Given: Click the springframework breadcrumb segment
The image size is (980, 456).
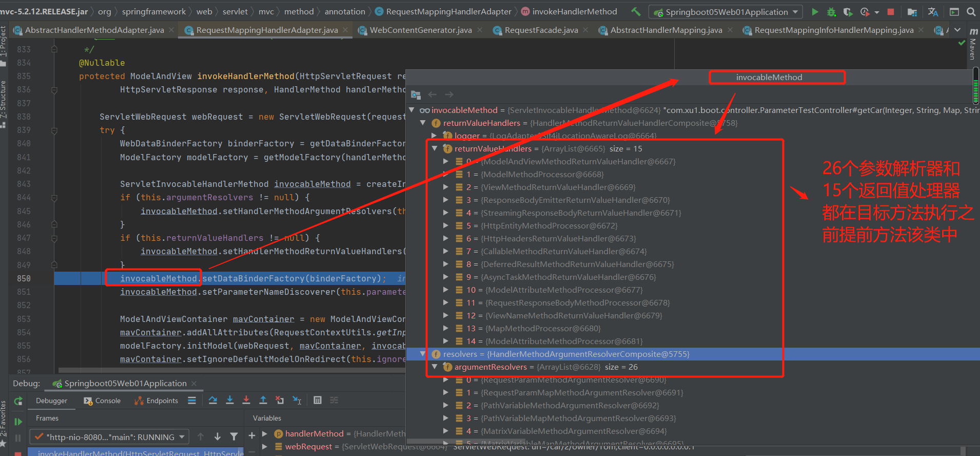Looking at the screenshot, I should click(154, 11).
